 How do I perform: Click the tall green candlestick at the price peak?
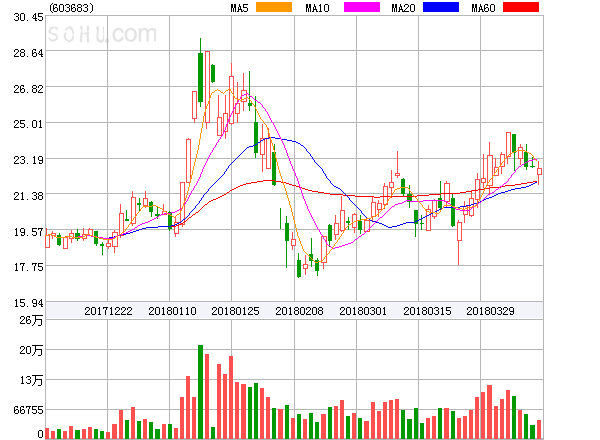[x=201, y=72]
